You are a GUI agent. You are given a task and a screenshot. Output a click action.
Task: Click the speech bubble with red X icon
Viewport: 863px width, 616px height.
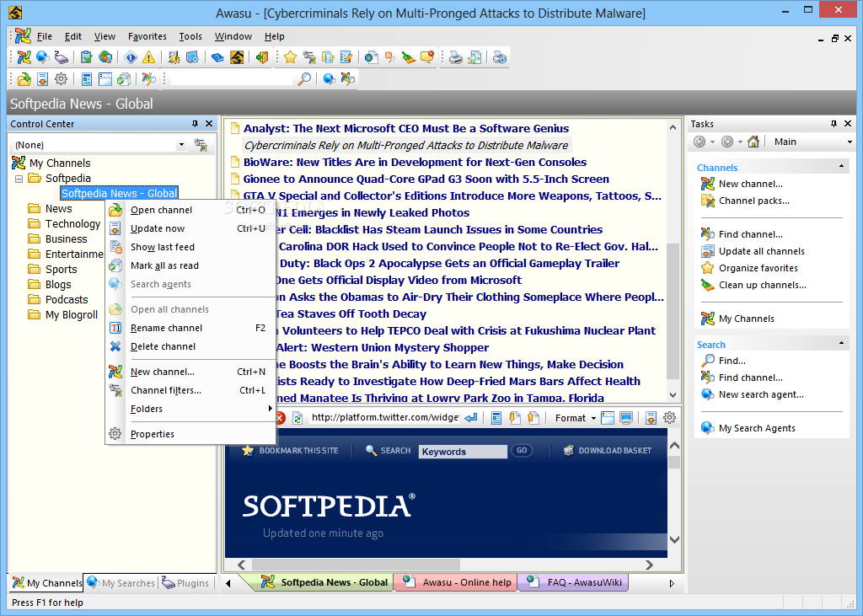[x=427, y=57]
